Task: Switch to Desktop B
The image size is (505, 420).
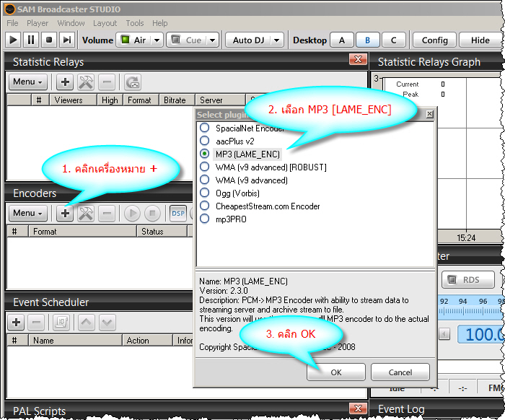Action: tap(367, 40)
